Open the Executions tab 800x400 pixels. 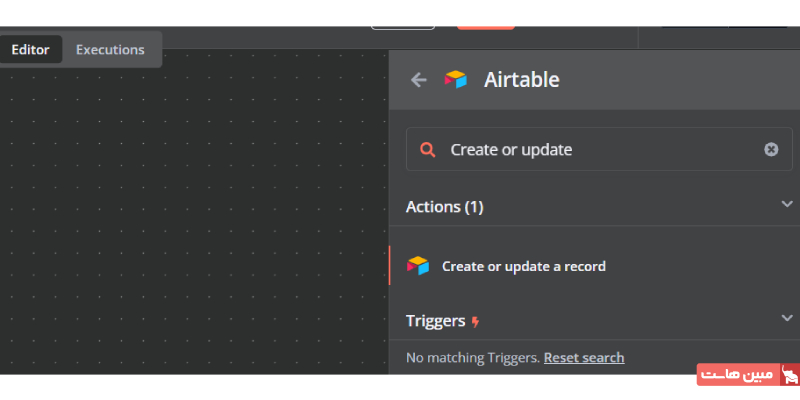(x=110, y=49)
